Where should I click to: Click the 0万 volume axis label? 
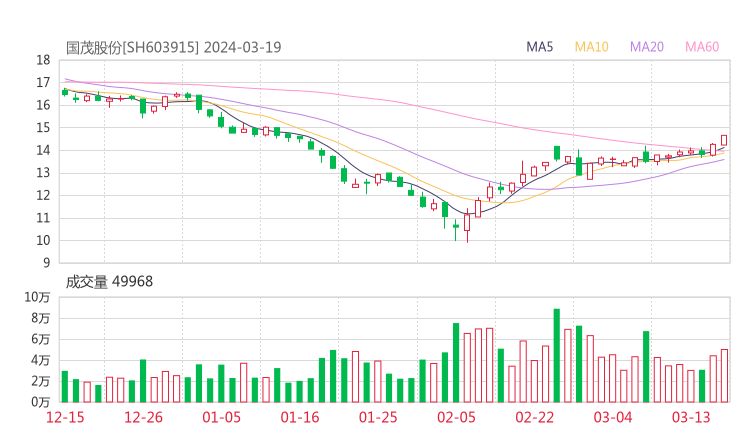click(x=41, y=402)
